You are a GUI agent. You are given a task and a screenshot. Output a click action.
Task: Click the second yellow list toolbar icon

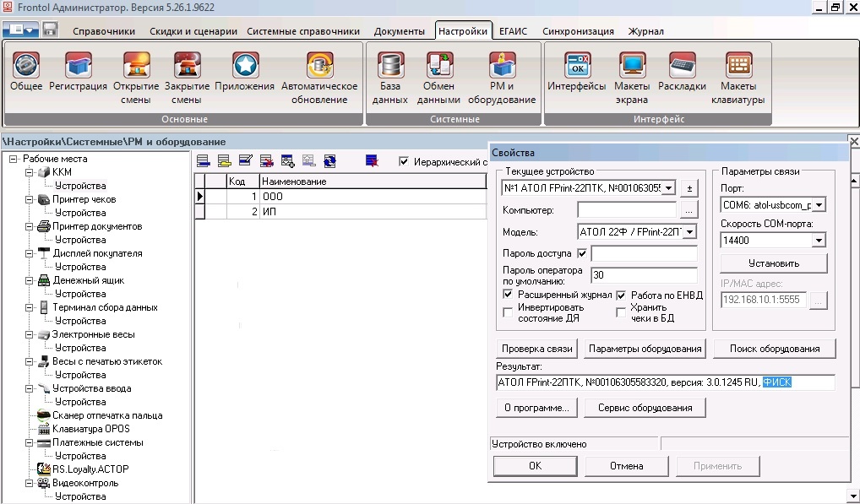[224, 161]
